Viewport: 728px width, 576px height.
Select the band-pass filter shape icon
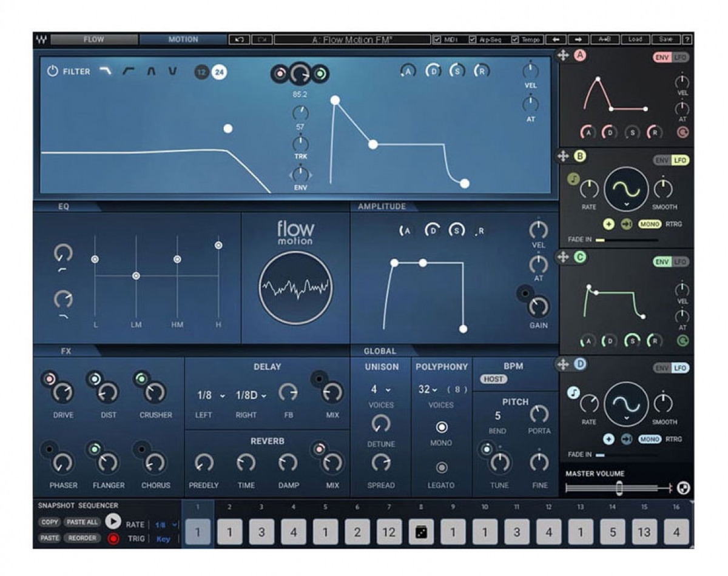click(x=151, y=71)
